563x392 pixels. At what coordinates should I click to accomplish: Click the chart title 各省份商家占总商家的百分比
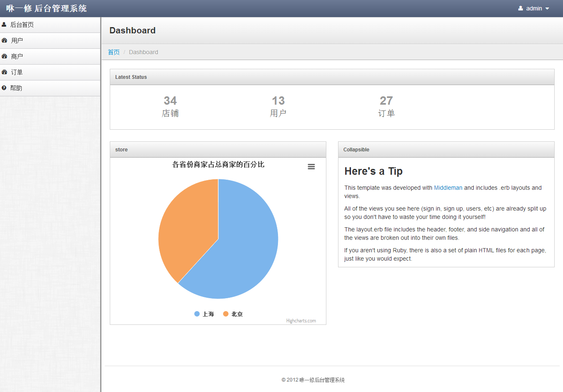(x=218, y=165)
